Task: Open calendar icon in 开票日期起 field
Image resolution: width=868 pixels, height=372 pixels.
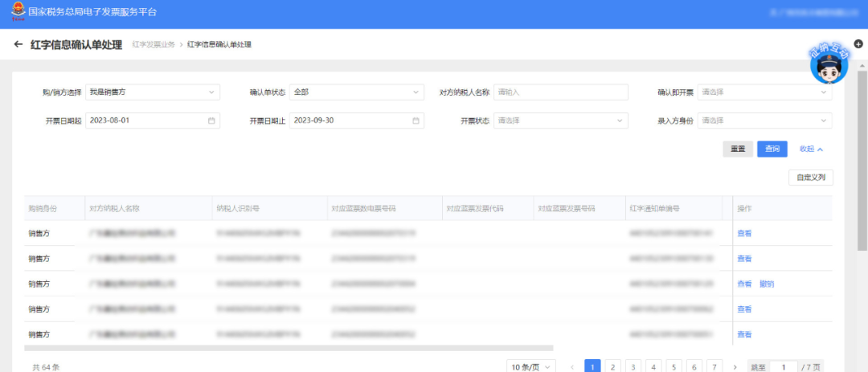Action: [x=211, y=121]
